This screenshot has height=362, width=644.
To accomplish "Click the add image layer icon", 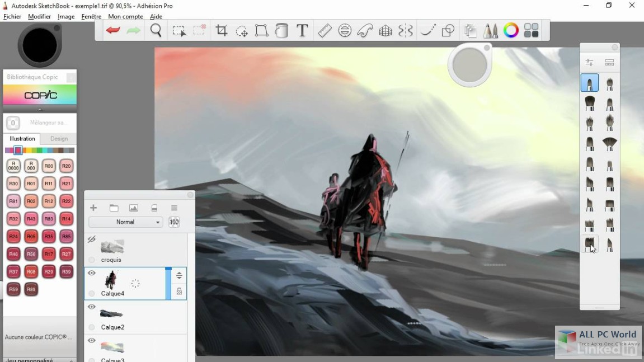I will point(134,208).
